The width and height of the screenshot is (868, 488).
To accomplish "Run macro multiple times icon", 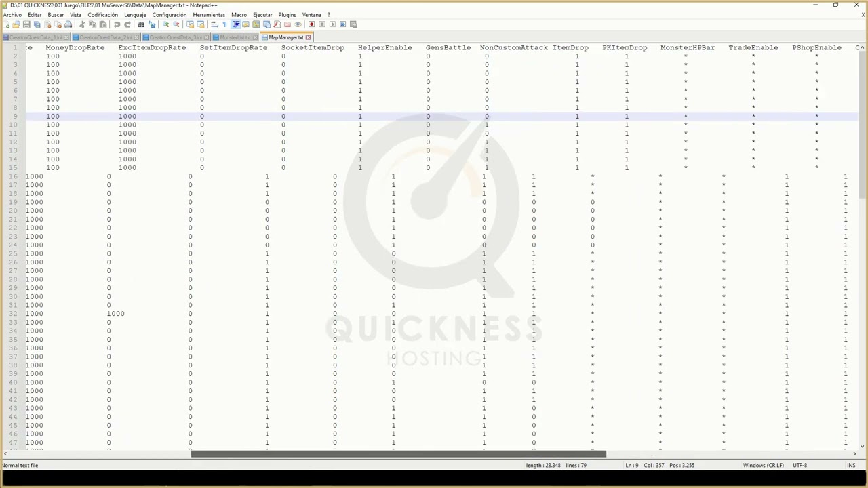I will [342, 24].
